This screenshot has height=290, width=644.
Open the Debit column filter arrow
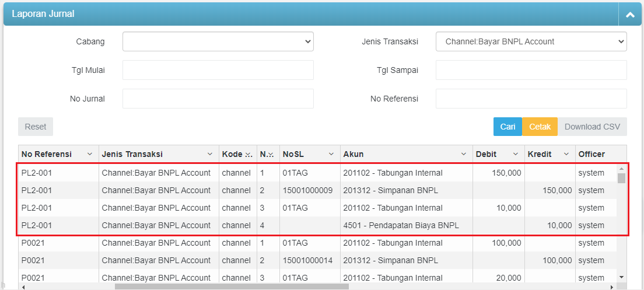pos(516,155)
